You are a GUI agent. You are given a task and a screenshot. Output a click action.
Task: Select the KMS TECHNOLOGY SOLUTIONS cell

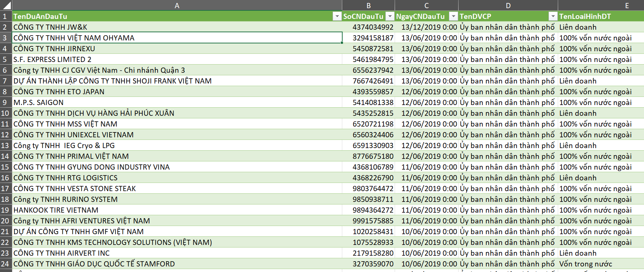coord(177,242)
